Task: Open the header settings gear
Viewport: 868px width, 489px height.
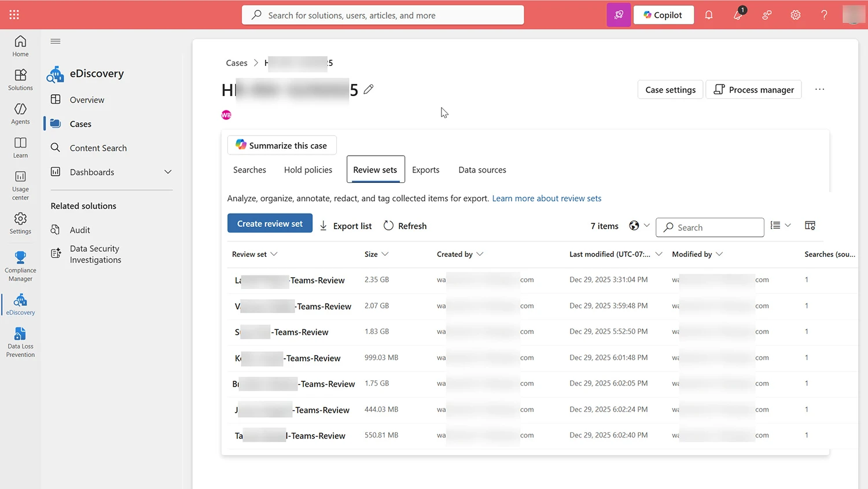Action: [x=796, y=15]
